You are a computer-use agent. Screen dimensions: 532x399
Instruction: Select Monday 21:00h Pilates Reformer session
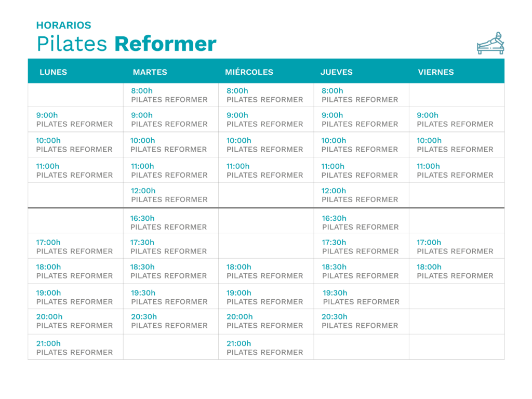tap(74, 348)
